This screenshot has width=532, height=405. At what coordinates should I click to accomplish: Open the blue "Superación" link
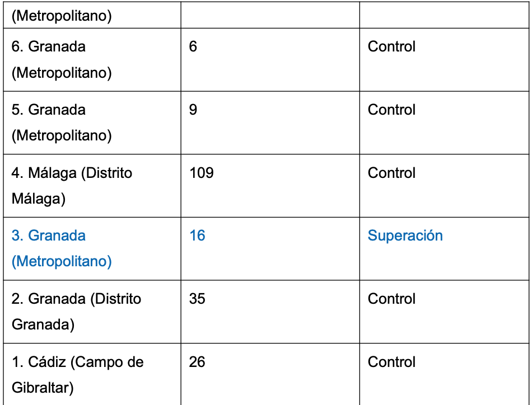coord(405,236)
